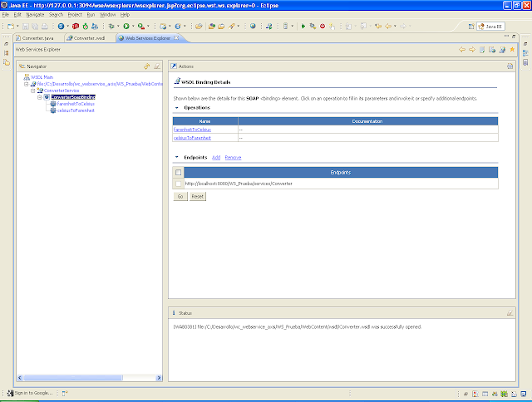Click the Go button

(x=180, y=197)
